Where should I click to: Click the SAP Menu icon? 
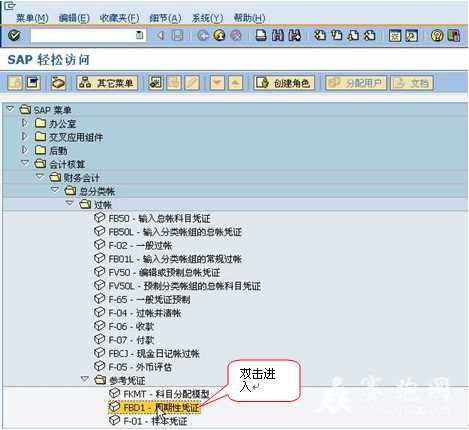click(33, 83)
